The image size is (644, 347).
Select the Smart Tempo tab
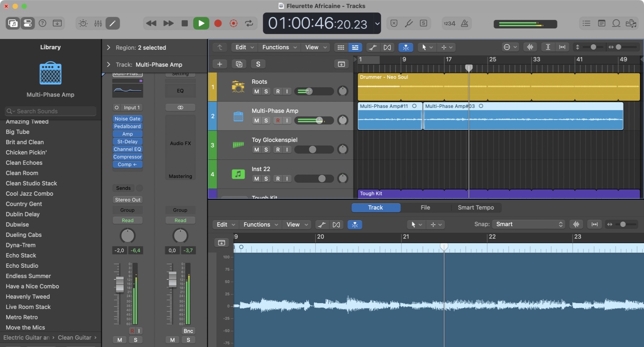[475, 208]
